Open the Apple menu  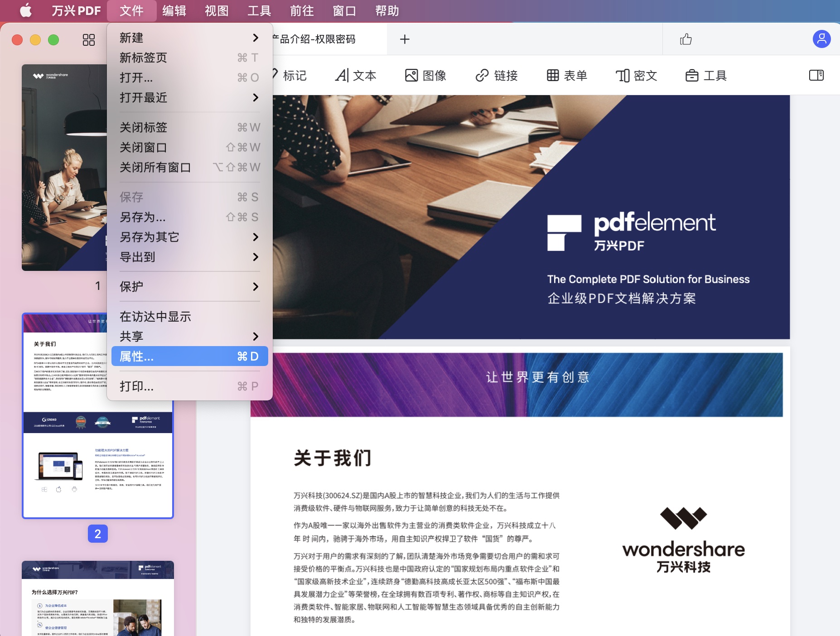pos(26,10)
